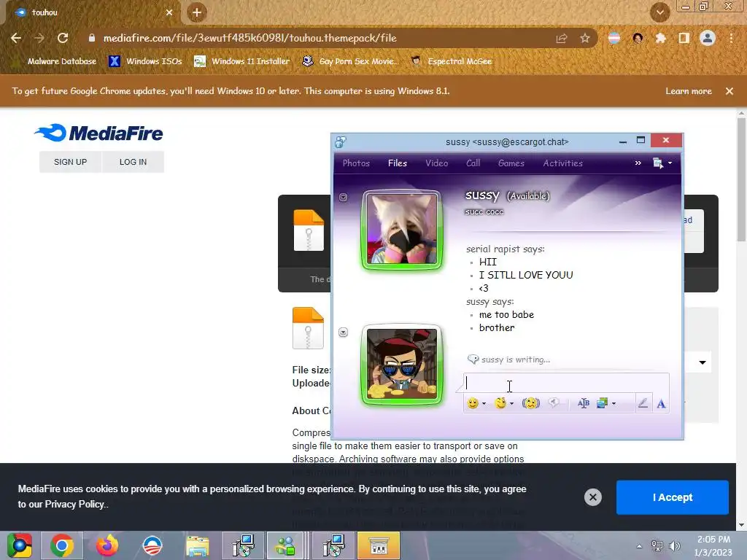Show more chat toolbar options
Screen dimensions: 747x560
(638, 163)
